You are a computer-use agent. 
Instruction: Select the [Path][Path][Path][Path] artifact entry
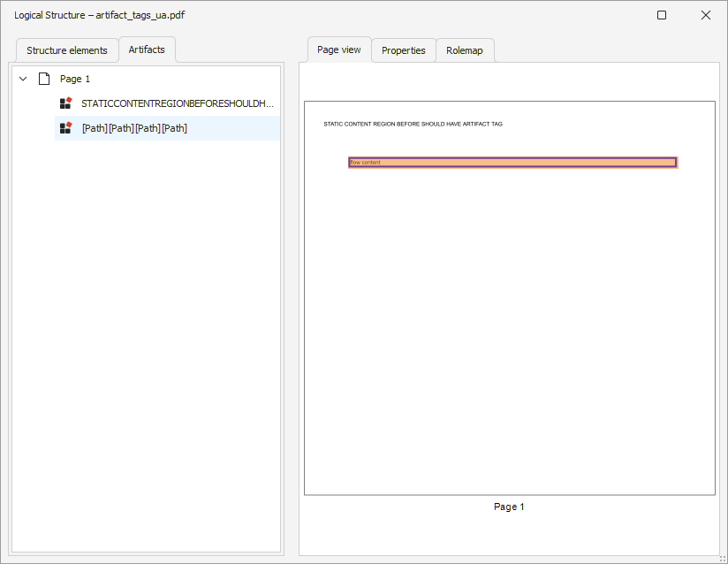[x=134, y=128]
